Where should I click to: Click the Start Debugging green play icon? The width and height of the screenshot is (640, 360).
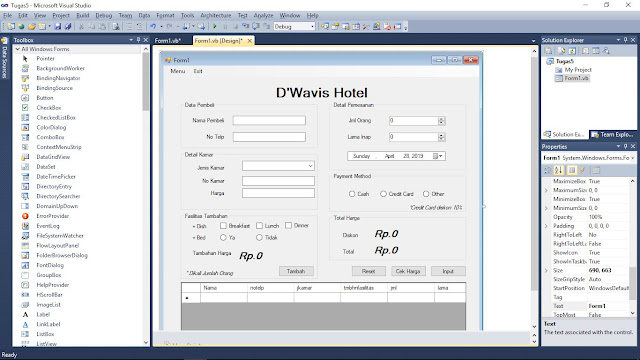point(215,27)
